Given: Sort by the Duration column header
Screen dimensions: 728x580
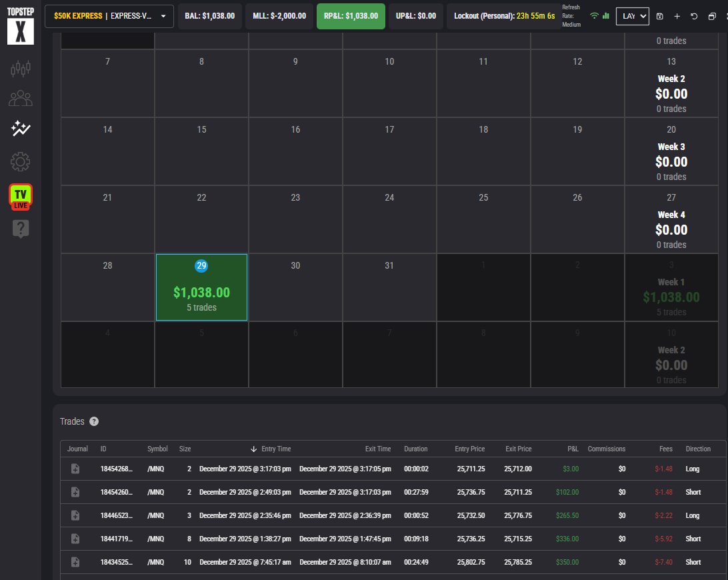Looking at the screenshot, I should tap(415, 449).
